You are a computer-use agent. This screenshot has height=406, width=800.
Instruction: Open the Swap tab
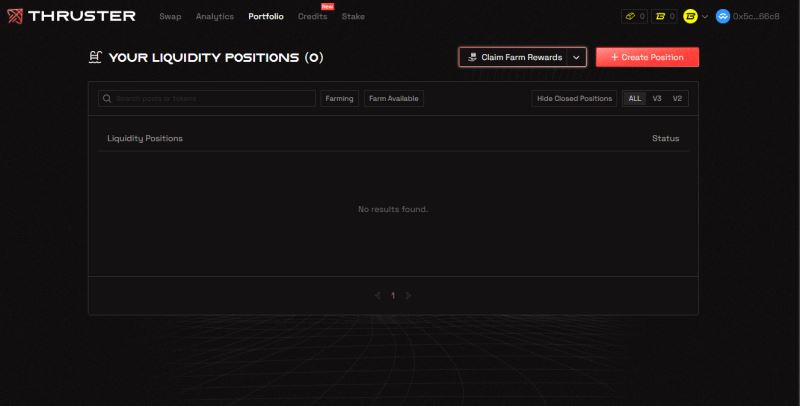170,17
